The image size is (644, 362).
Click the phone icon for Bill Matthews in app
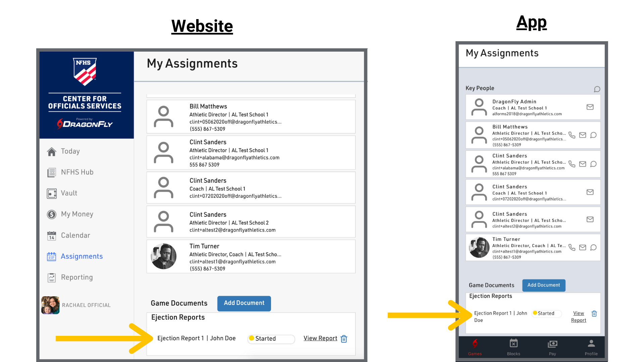click(x=572, y=135)
